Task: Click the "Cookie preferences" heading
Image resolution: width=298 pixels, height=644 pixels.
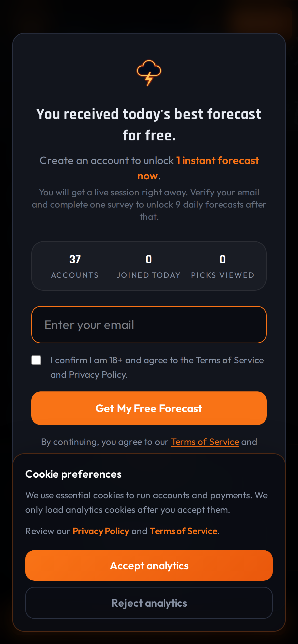Action: point(73,474)
